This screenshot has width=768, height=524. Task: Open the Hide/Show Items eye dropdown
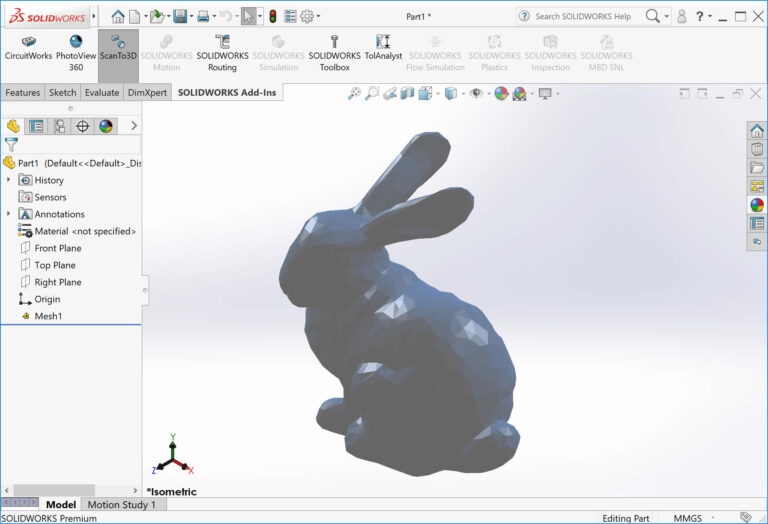(477, 93)
